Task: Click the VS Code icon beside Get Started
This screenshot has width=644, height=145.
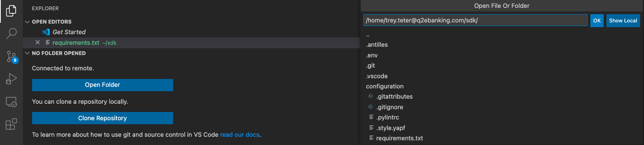Action: [x=46, y=32]
